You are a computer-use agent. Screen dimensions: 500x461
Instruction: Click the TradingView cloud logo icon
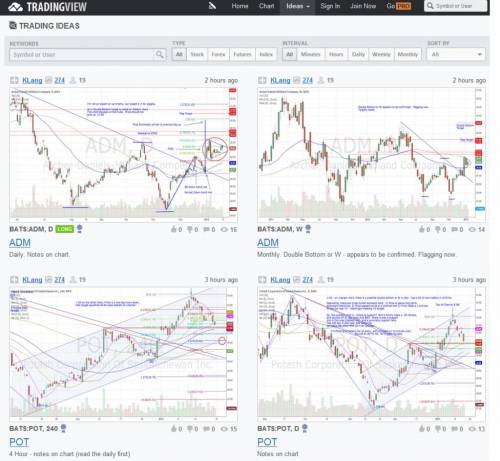point(15,7)
